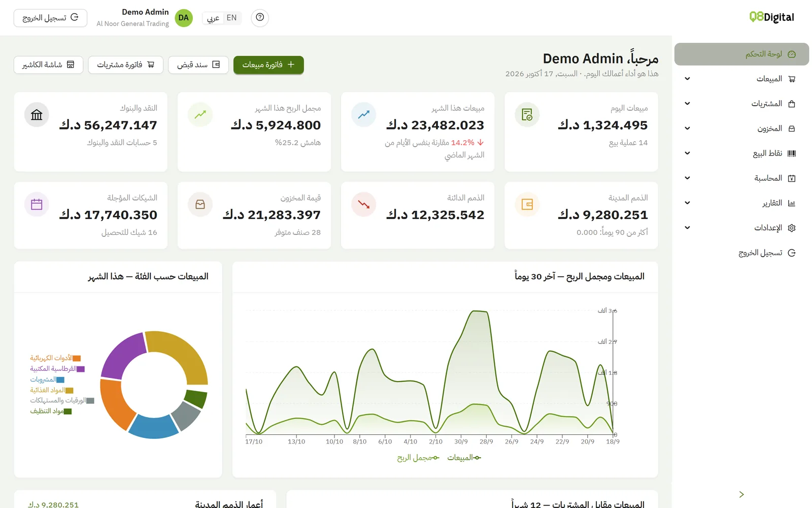812x508 pixels.
Task: Click the POS barcode icon in sidebar
Action: (792, 153)
